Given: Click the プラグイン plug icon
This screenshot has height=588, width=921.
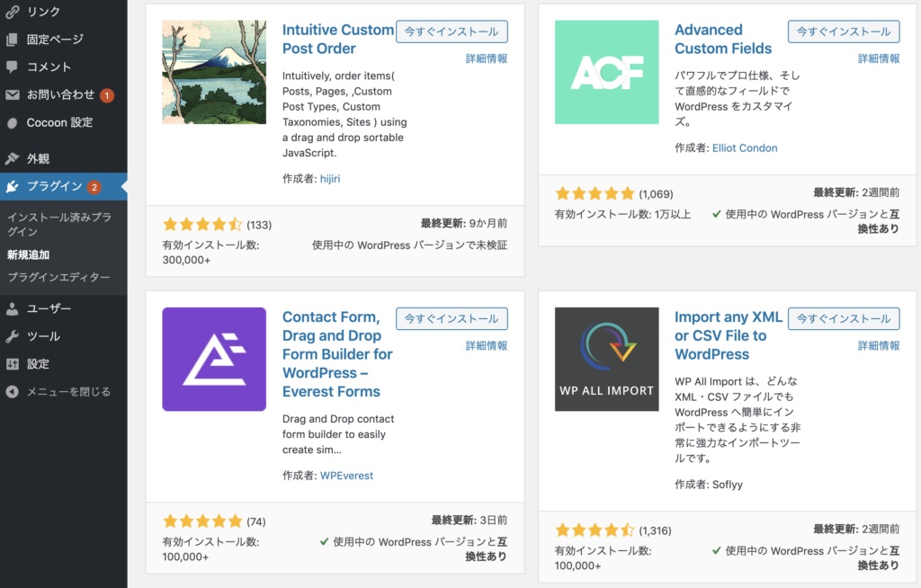Looking at the screenshot, I should [x=13, y=186].
